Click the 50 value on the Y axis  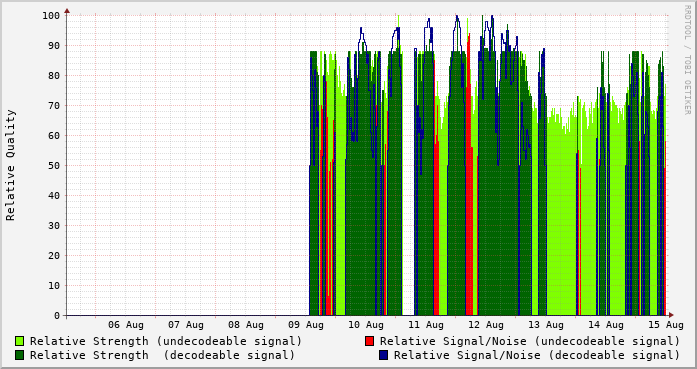(x=54, y=165)
